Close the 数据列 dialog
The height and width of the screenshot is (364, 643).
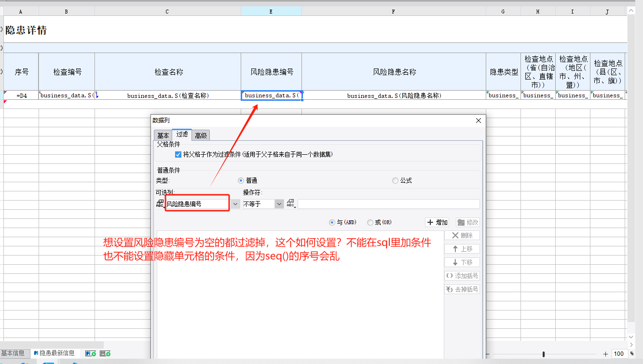479,121
